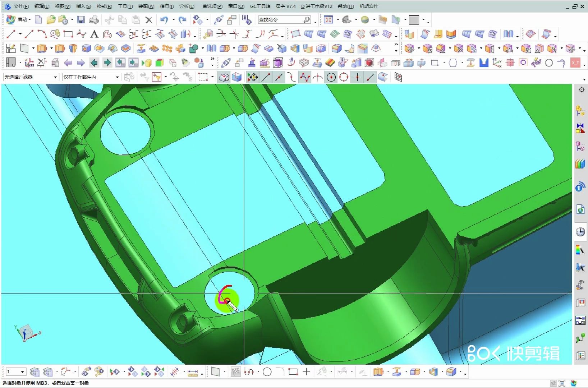This screenshot has height=388, width=588.
Task: Open the Reuse Library books icon
Action: tap(580, 164)
